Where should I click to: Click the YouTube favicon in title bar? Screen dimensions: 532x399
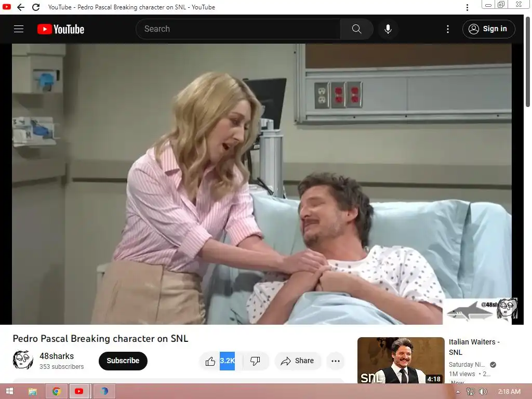[7, 7]
